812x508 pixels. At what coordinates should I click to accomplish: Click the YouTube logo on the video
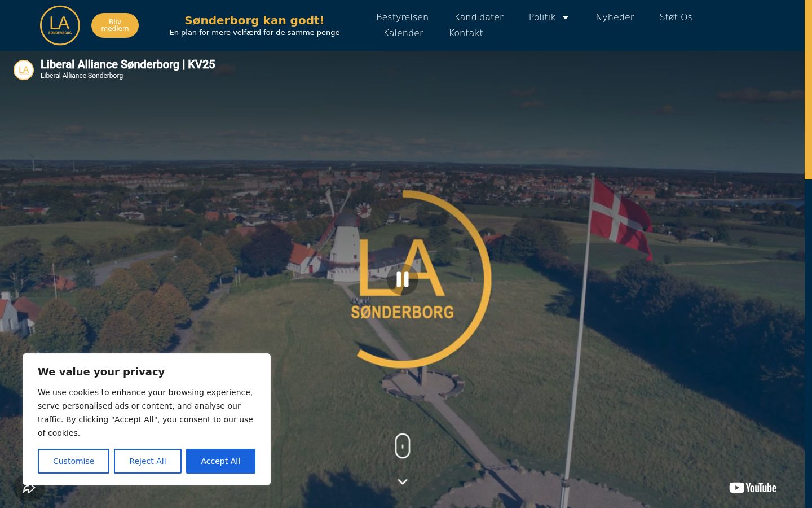click(x=753, y=488)
